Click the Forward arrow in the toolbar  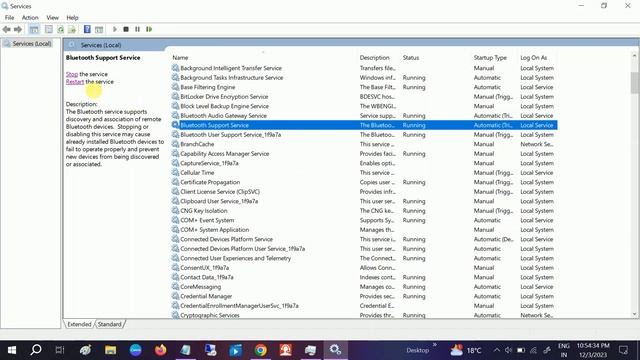click(x=18, y=29)
